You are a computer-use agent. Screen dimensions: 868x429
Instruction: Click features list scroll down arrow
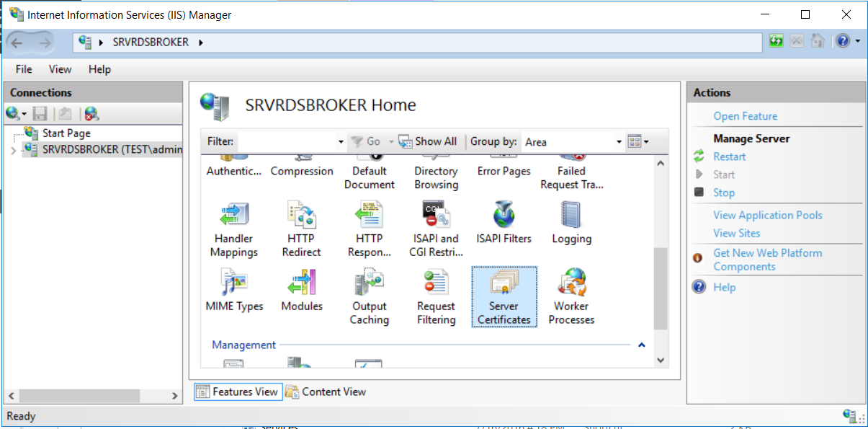coord(661,361)
